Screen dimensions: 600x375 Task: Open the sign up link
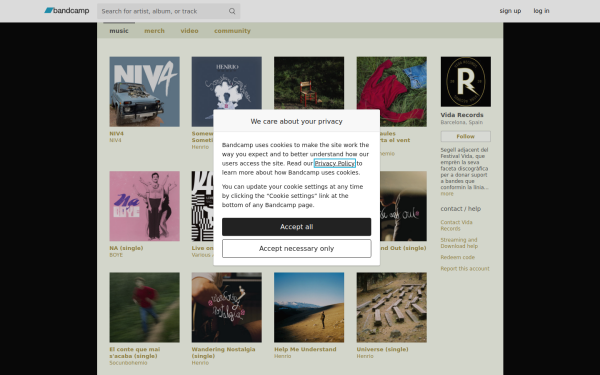click(510, 11)
